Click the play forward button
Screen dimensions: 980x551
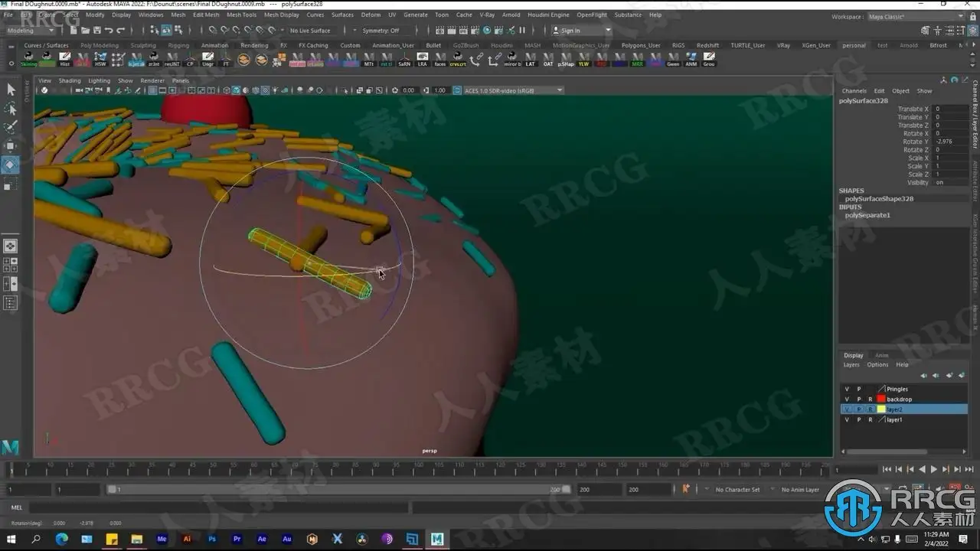click(x=933, y=469)
